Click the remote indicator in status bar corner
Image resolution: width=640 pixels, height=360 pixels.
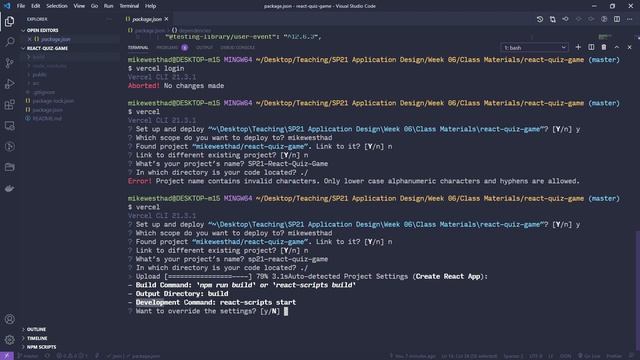pyautogui.click(x=7, y=356)
